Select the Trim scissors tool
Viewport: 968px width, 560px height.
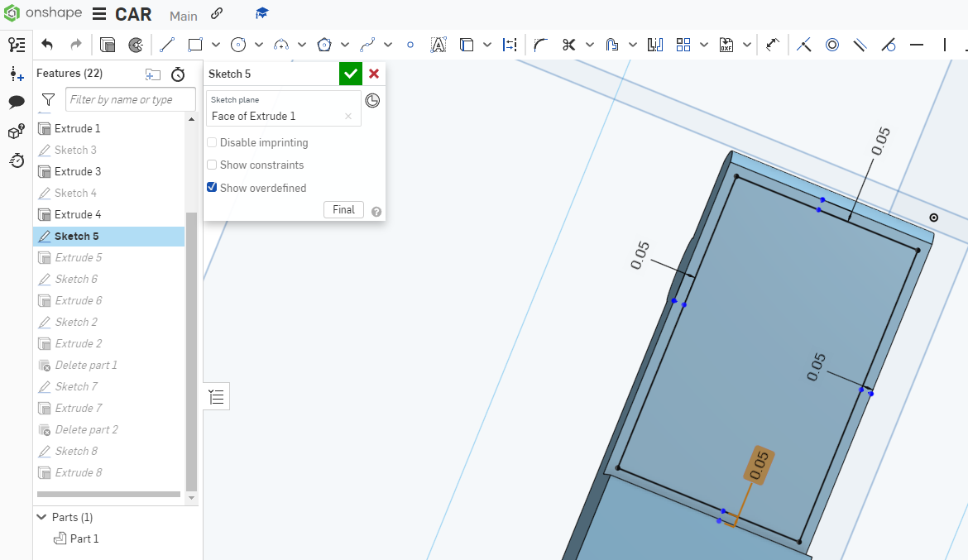(x=569, y=45)
